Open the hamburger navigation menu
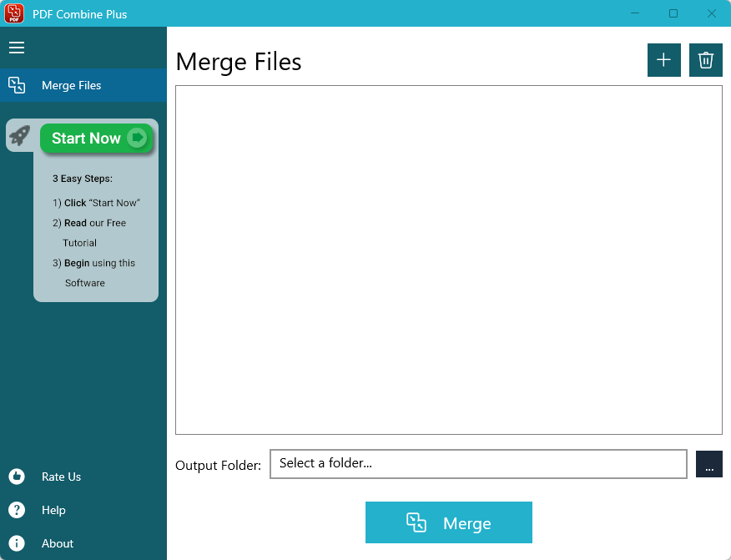This screenshot has height=560, width=731. tap(17, 48)
